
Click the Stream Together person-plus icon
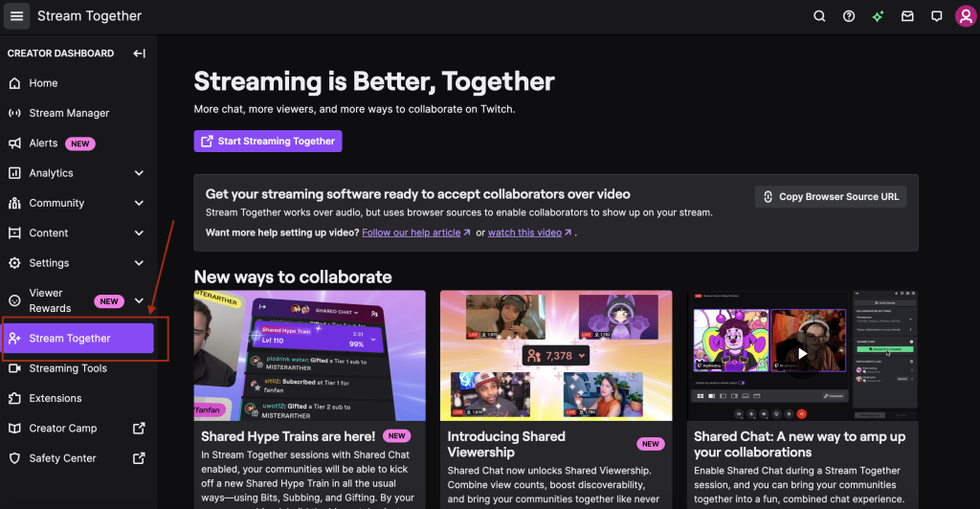(15, 339)
